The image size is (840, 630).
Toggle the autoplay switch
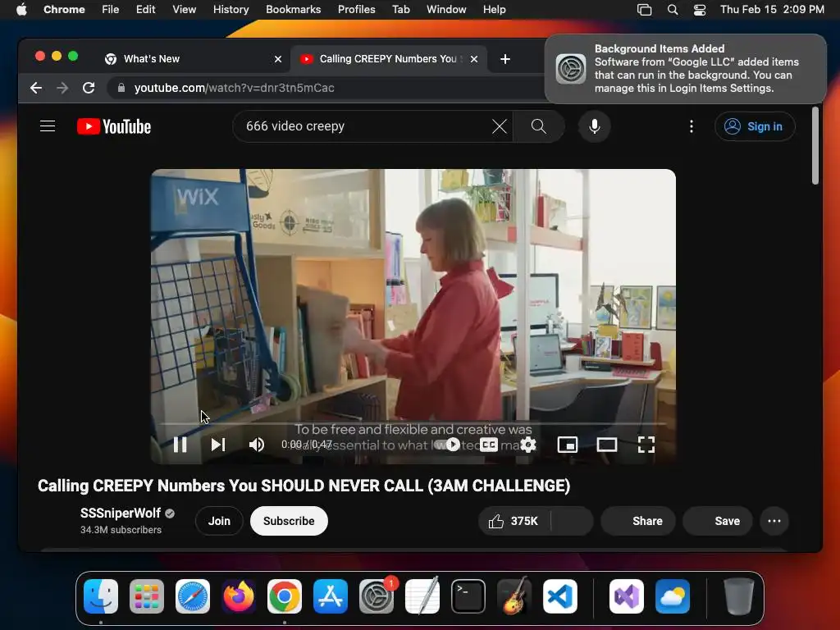pyautogui.click(x=447, y=445)
